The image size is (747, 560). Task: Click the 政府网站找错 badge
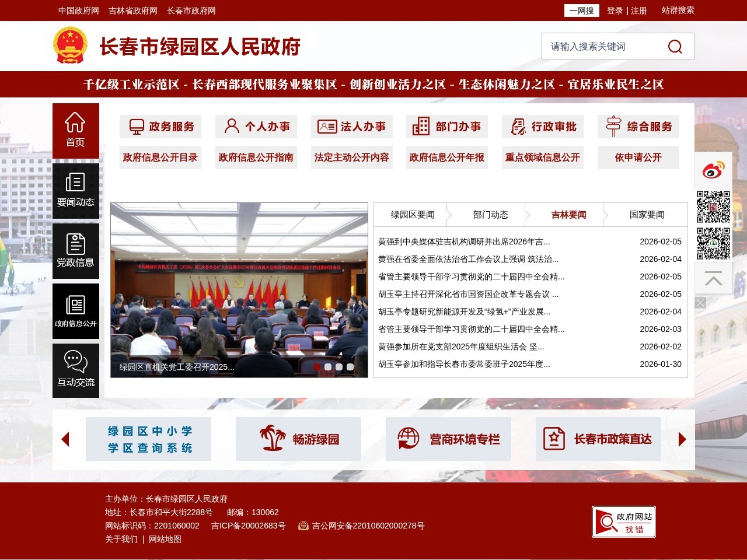[x=624, y=521]
